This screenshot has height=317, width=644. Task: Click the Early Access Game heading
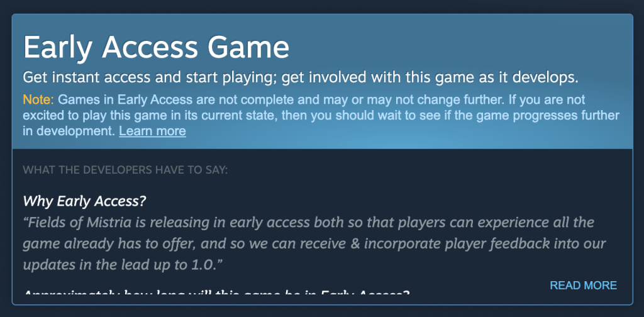(156, 47)
